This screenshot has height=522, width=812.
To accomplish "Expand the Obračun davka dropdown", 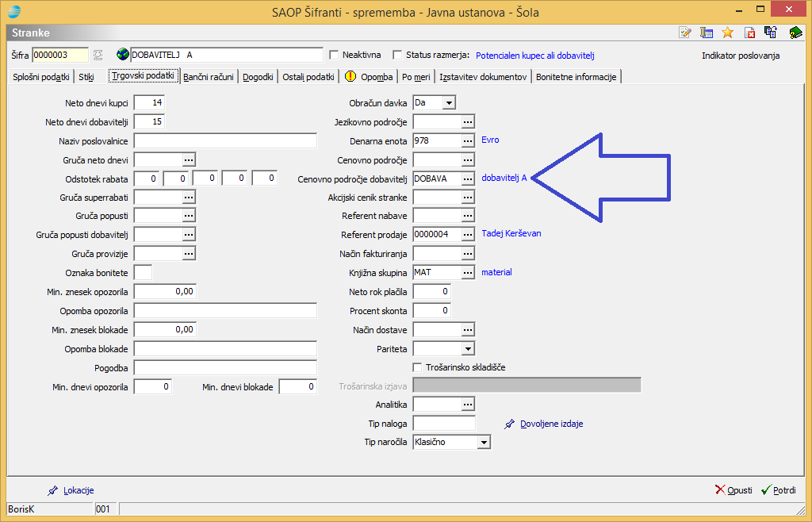I will coord(449,103).
